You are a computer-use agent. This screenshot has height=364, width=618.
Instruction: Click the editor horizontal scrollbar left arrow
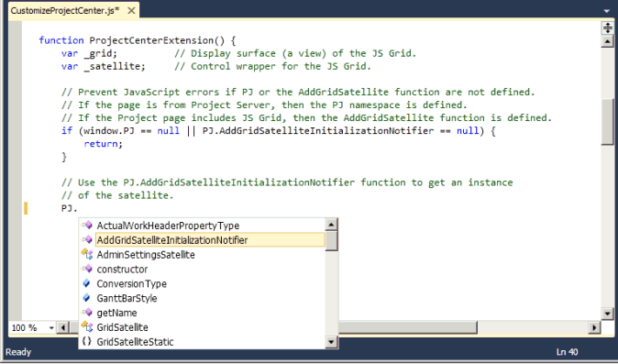[62, 327]
